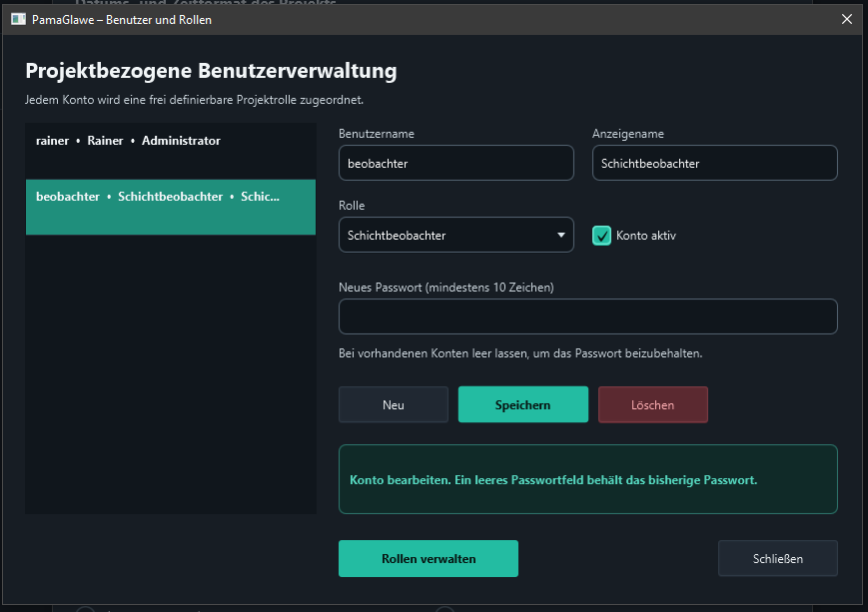This screenshot has width=868, height=612.
Task: Select the rainer Administrator account row
Action: (171, 151)
